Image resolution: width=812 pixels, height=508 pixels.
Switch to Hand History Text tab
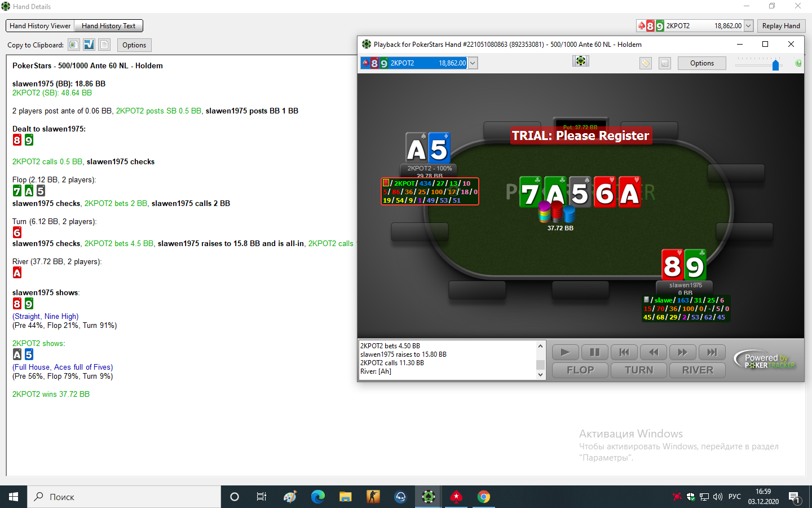click(x=108, y=26)
